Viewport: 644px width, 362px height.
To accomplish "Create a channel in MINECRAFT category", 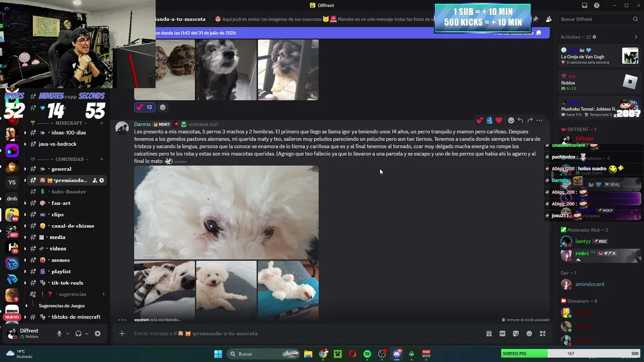I will coord(102,123).
